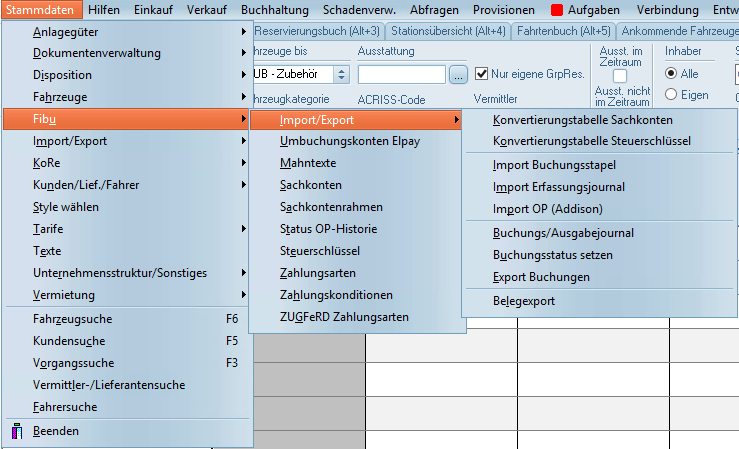Click the Ausstattung text input field
This screenshot has width=739, height=449.
click(402, 74)
